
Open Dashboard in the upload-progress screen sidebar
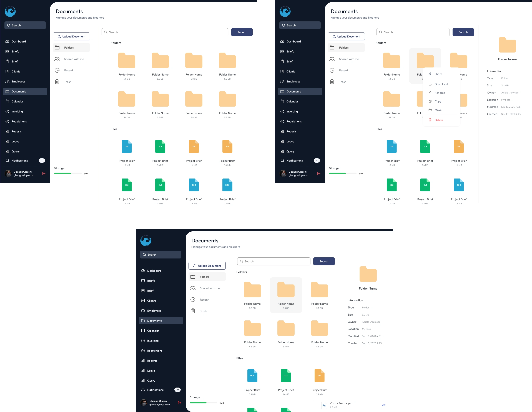click(161, 270)
